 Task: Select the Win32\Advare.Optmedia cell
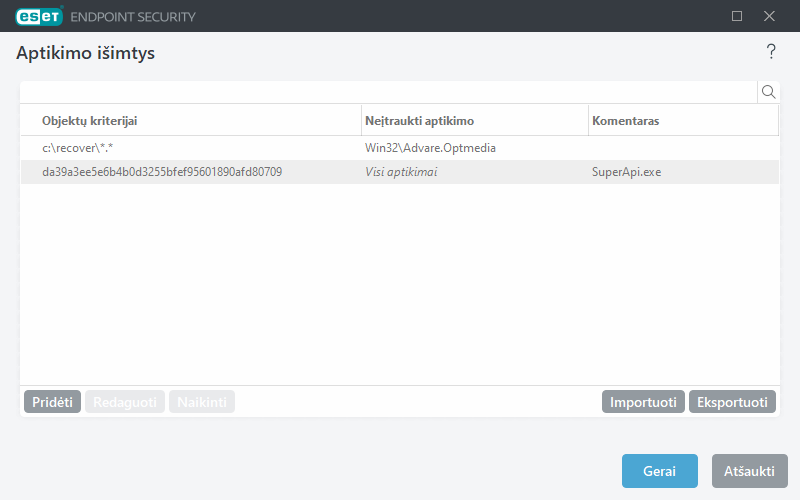tap(430, 148)
